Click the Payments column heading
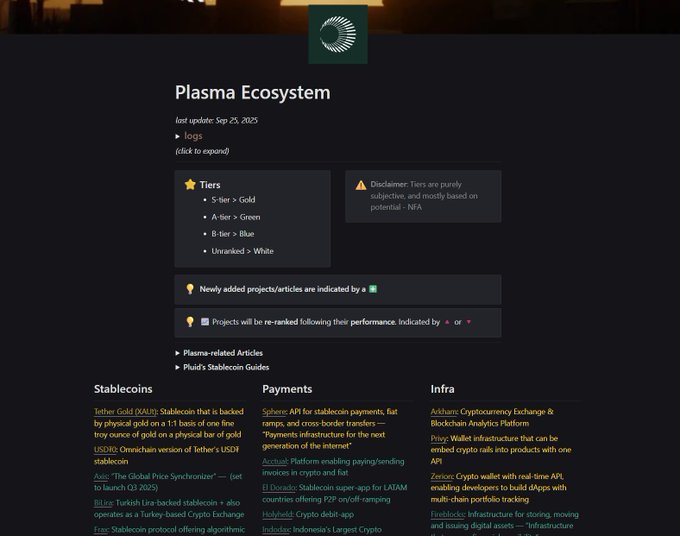The width and height of the screenshot is (680, 536). tap(287, 389)
